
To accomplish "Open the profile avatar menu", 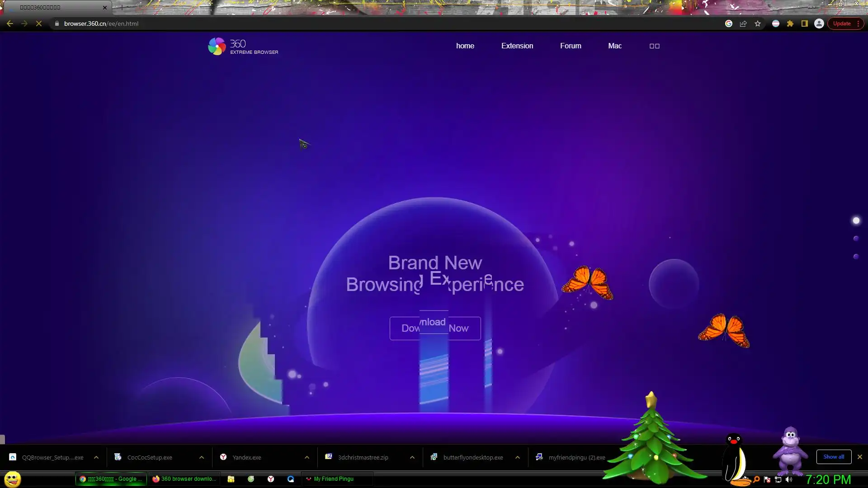I will click(819, 23).
